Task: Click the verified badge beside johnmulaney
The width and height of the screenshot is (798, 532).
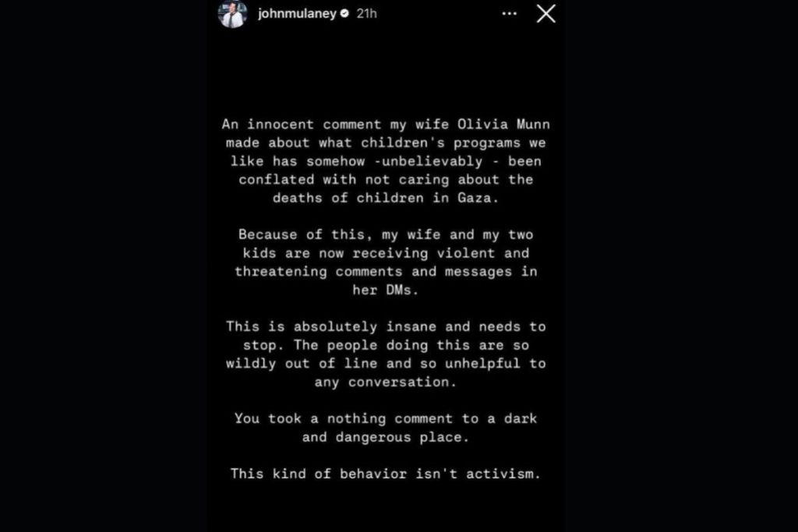Action: point(344,13)
